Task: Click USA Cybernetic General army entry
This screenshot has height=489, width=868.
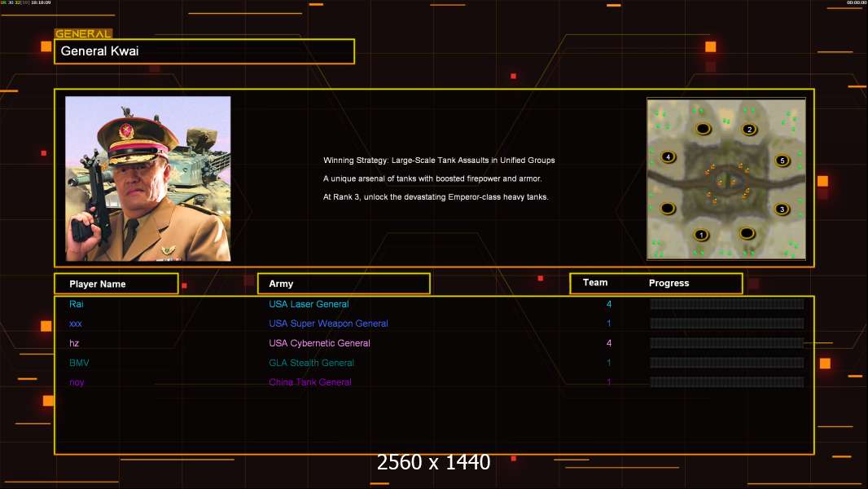Action: coord(319,343)
